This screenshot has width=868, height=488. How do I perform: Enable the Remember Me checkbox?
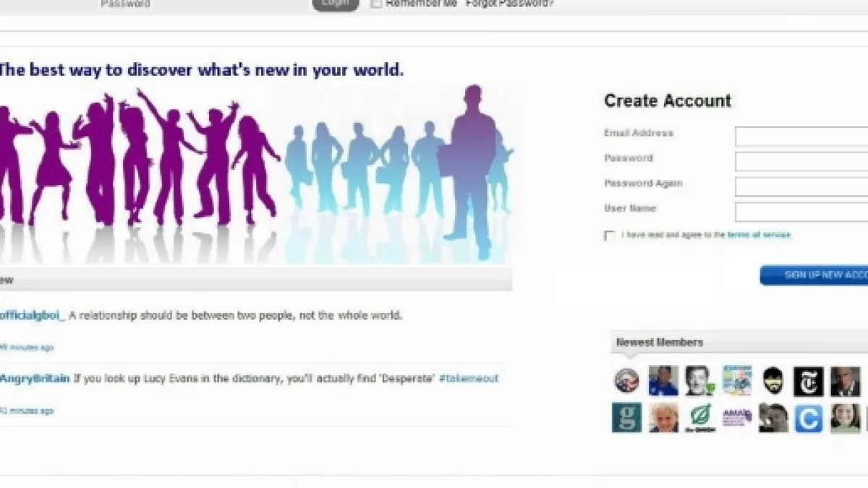(376, 4)
